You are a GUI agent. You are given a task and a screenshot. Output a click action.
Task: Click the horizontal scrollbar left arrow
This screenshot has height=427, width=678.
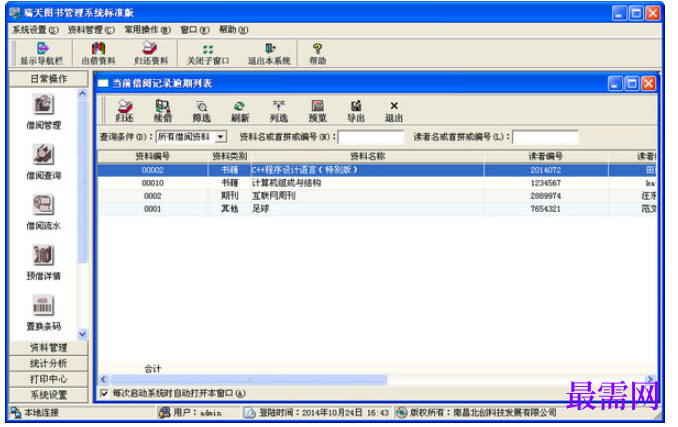pos(103,379)
